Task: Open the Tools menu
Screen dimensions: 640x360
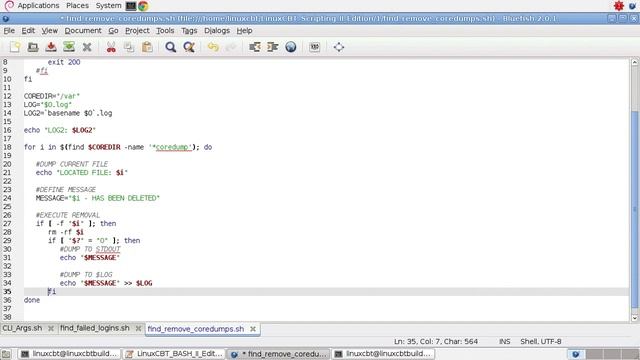Action: pos(165,31)
